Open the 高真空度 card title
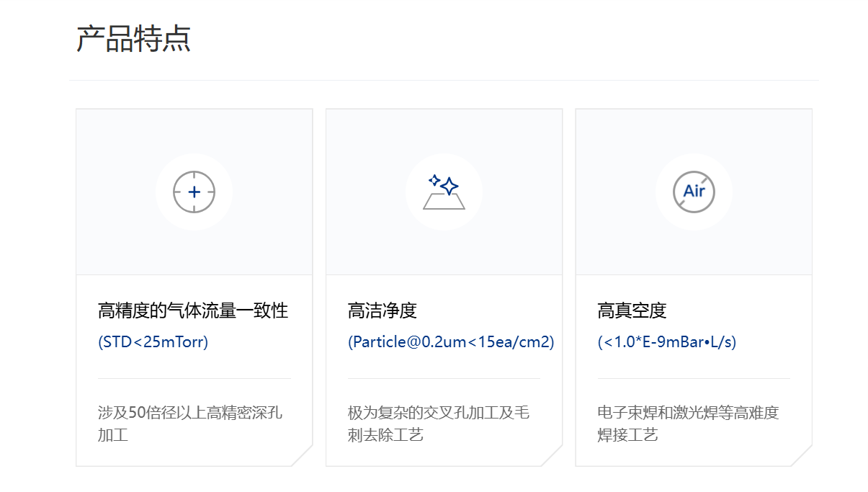Image resolution: width=868 pixels, height=492 pixels. point(632,310)
